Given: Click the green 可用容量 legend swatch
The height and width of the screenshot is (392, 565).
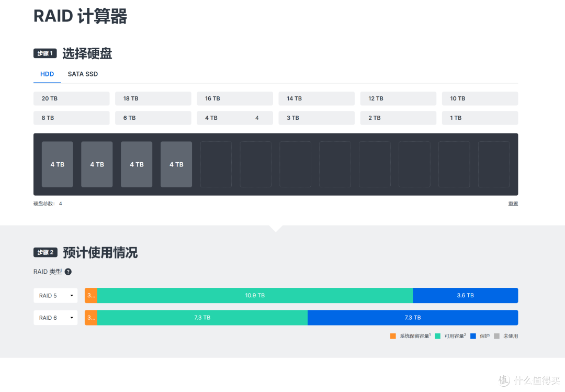Looking at the screenshot, I should pos(438,336).
